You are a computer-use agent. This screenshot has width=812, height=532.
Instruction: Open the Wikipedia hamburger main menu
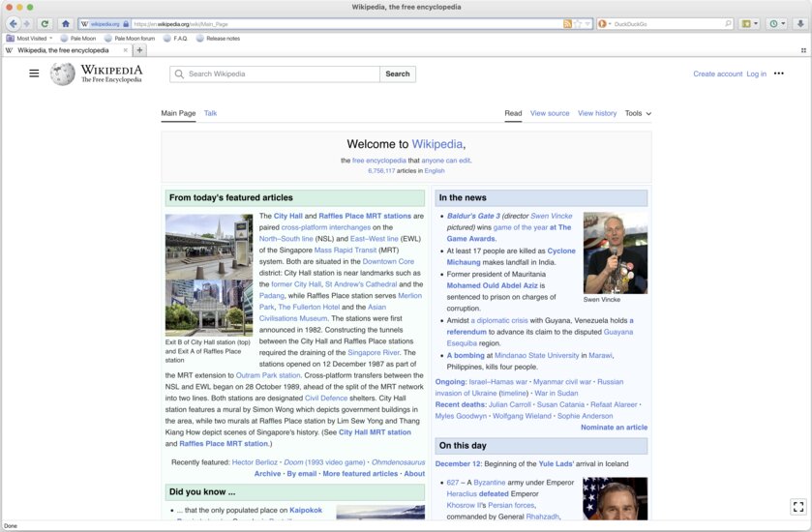[34, 74]
